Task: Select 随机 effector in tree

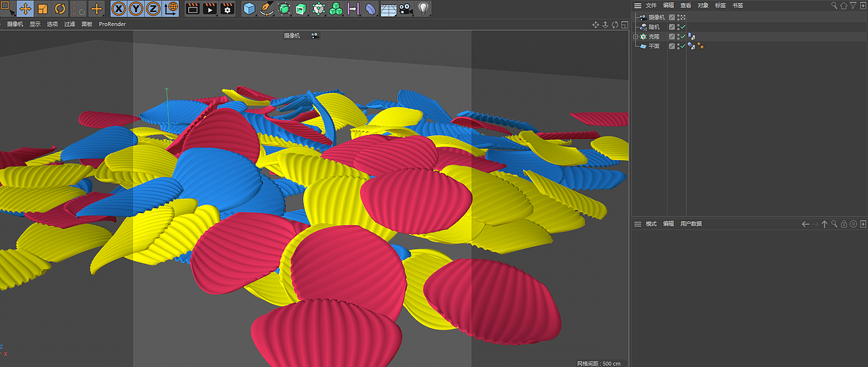Action: (x=654, y=26)
